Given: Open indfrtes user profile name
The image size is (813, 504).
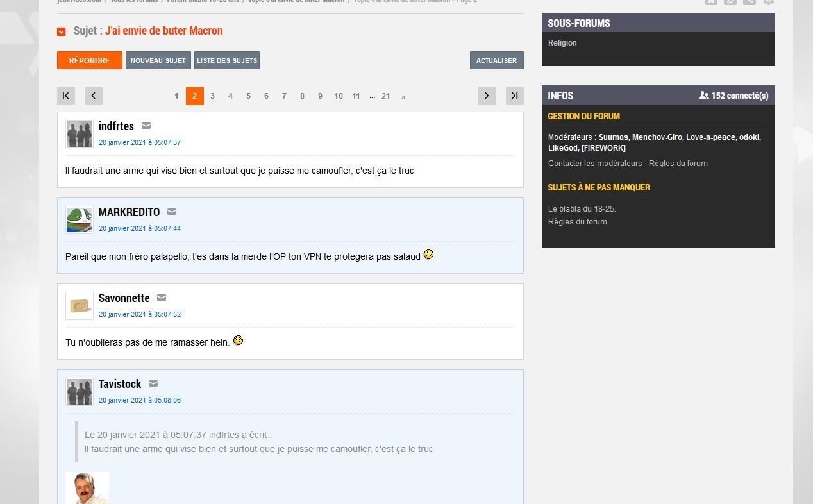Looking at the screenshot, I should [116, 126].
